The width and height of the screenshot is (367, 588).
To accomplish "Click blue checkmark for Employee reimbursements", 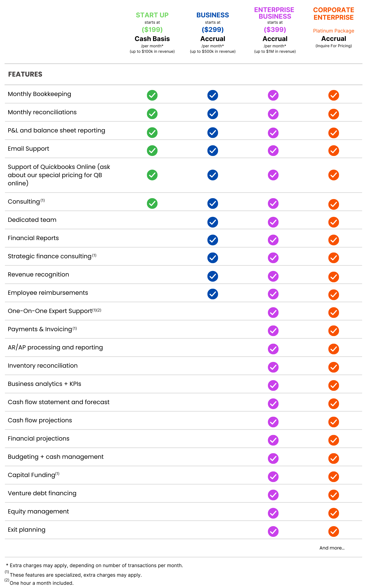I will 213,294.
